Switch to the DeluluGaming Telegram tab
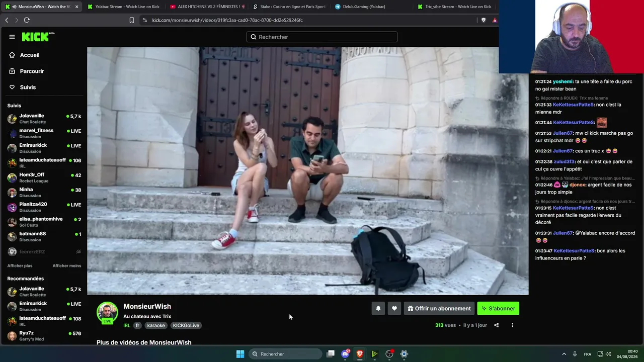 point(371,7)
